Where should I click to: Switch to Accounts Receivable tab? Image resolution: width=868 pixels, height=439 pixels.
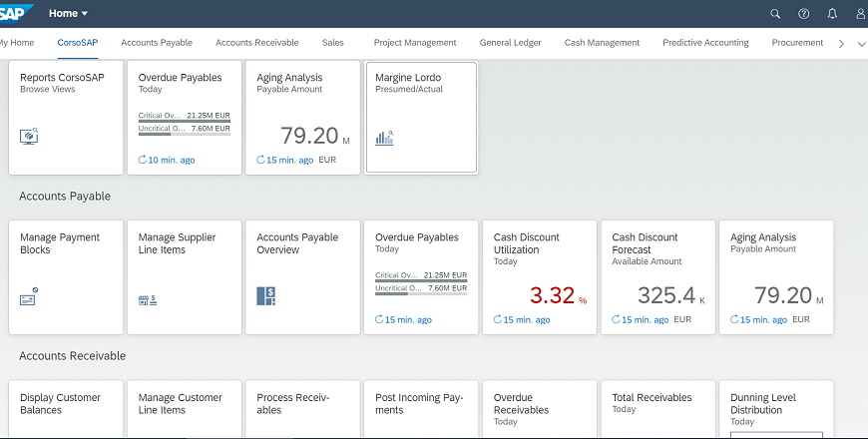click(256, 43)
